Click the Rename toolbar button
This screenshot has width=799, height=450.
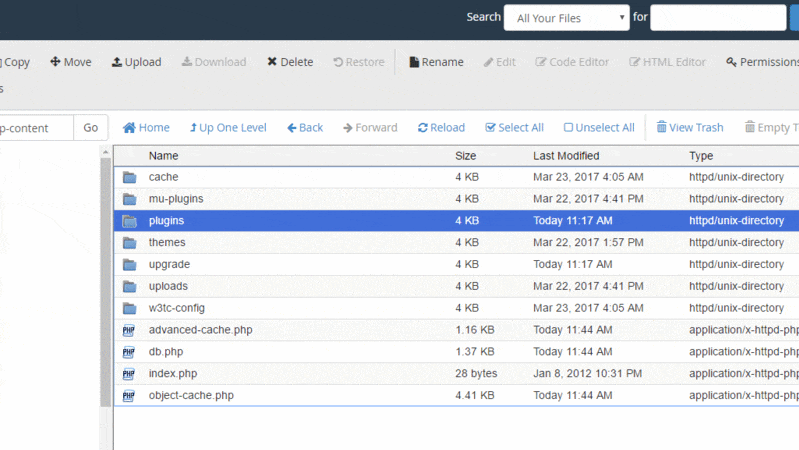click(x=436, y=62)
